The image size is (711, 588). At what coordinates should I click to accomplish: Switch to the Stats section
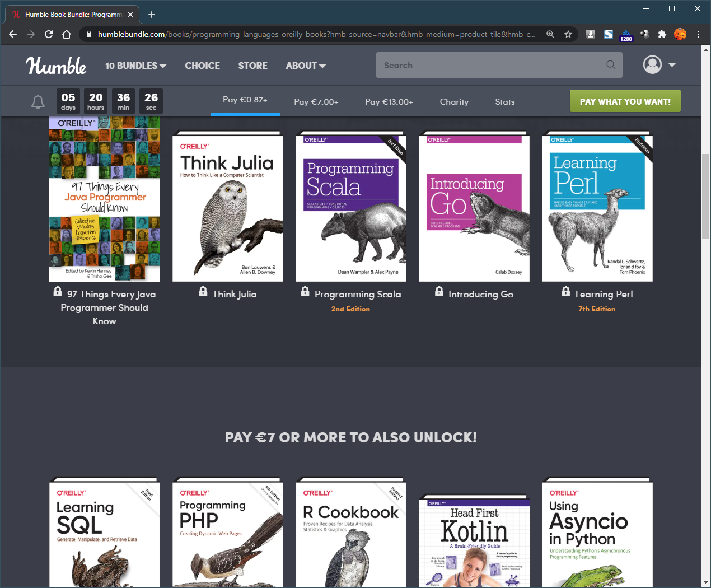[x=505, y=102]
